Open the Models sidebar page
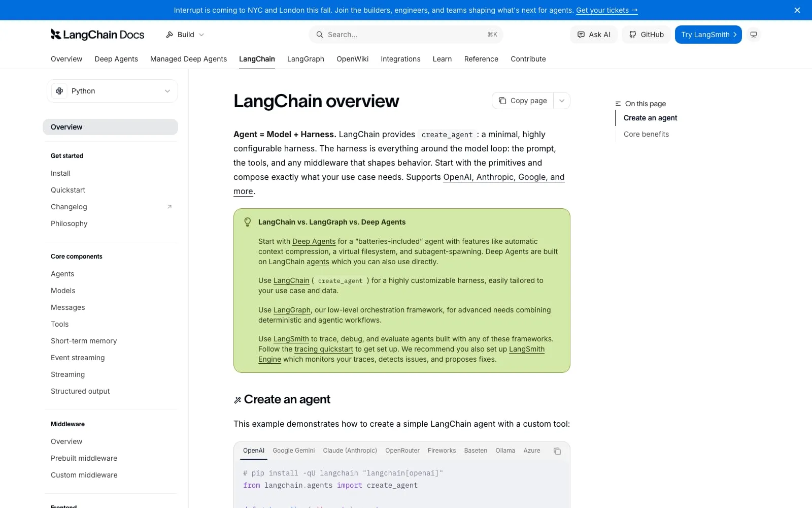The height and width of the screenshot is (508, 812). tap(63, 291)
